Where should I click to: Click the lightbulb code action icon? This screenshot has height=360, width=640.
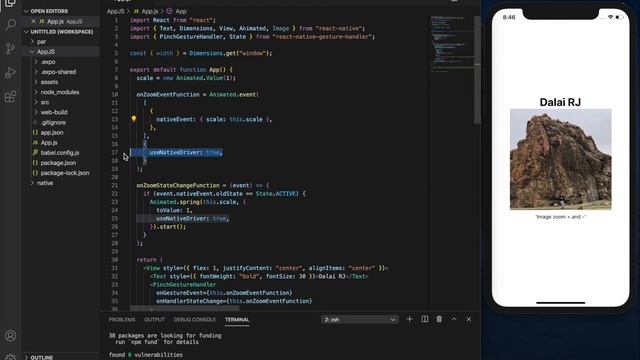133,119
